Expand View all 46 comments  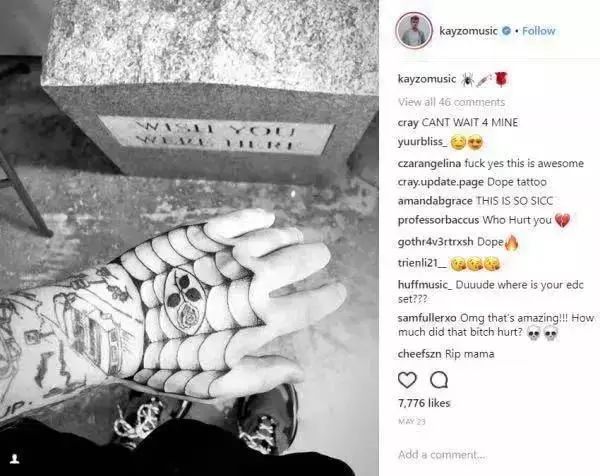[x=452, y=102]
